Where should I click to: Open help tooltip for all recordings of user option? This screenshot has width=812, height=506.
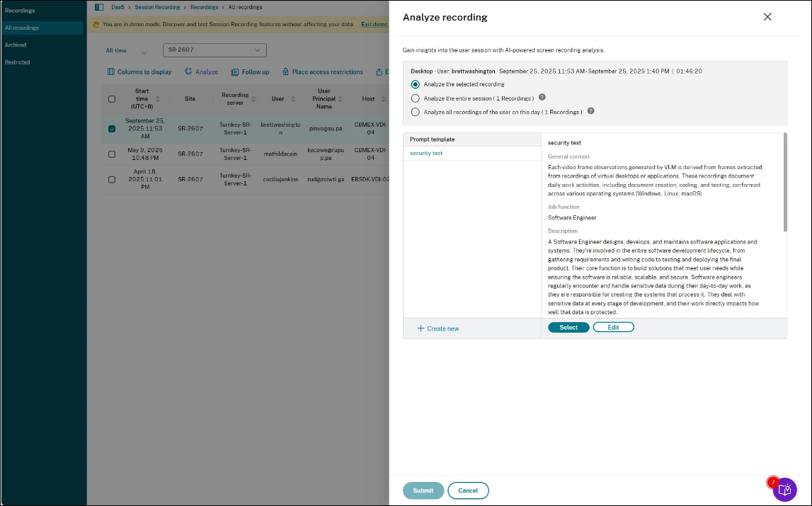click(590, 111)
